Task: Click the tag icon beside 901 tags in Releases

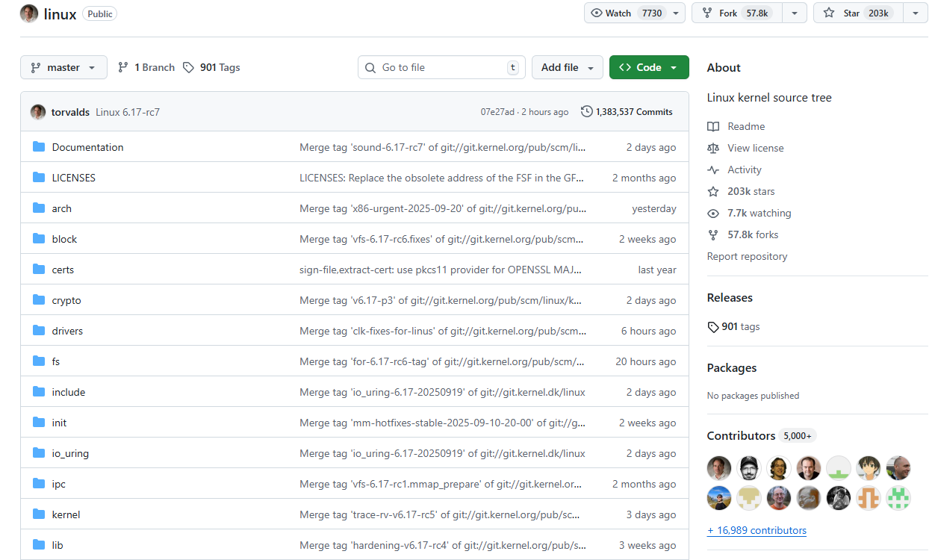Action: pyautogui.click(x=713, y=326)
